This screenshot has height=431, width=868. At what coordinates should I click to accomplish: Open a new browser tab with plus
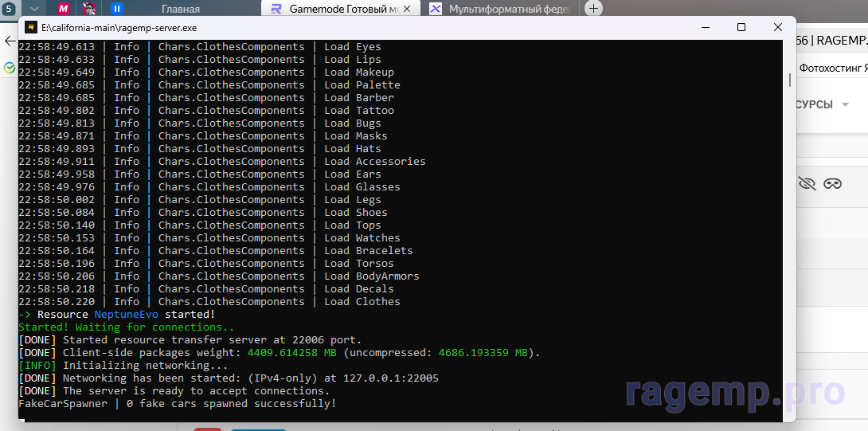(x=594, y=9)
